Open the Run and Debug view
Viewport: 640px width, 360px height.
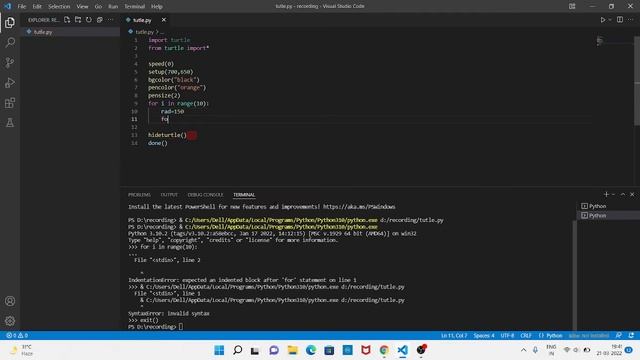(x=10, y=82)
